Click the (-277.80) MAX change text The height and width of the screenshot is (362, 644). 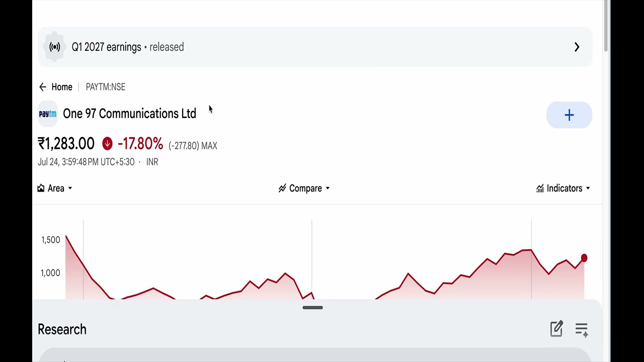[x=193, y=146]
